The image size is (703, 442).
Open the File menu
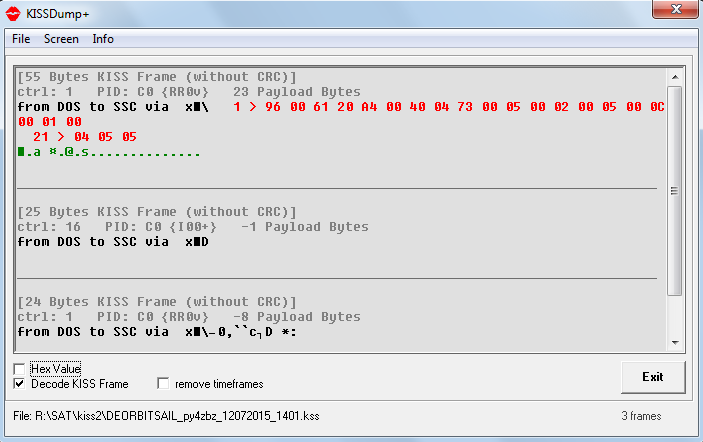(x=21, y=39)
